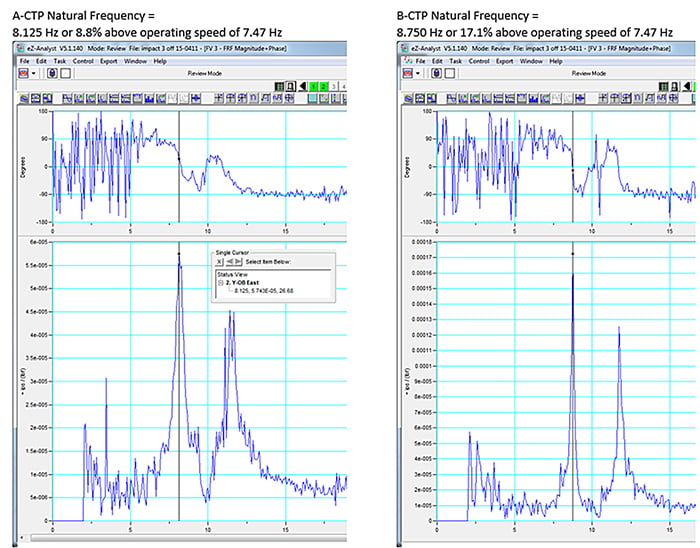700x548 pixels.
Task: Open Edit menu in left A-CTP window
Action: click(x=41, y=61)
